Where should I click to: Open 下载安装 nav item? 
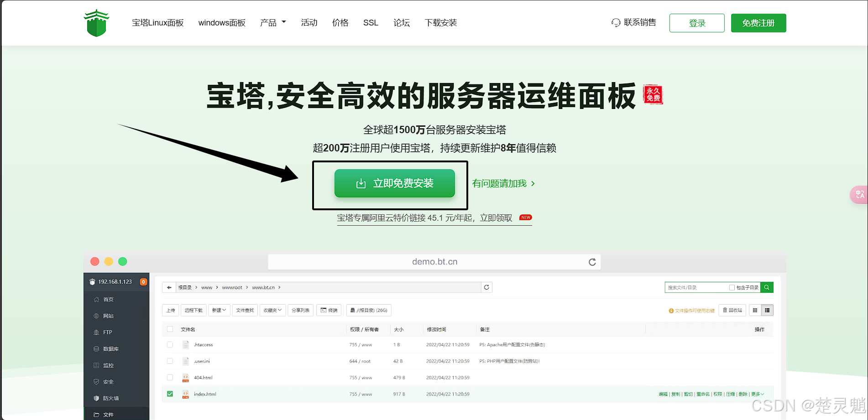441,23
